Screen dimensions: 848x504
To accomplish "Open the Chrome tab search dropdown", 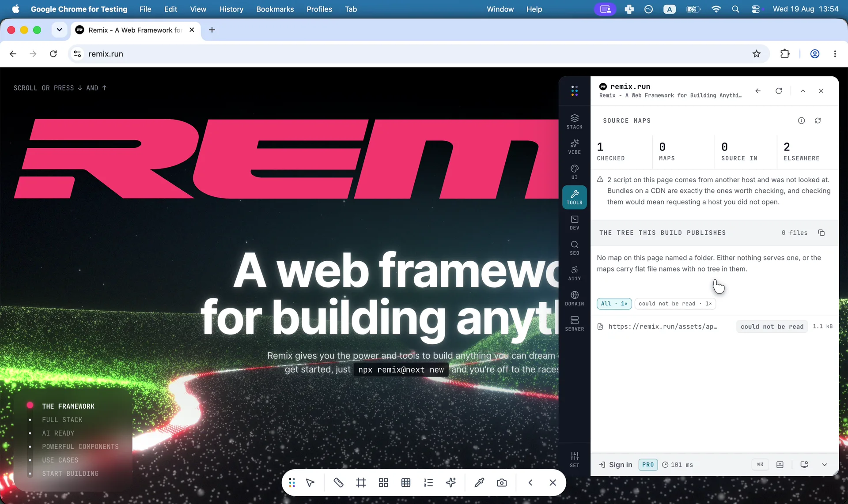I will click(59, 30).
